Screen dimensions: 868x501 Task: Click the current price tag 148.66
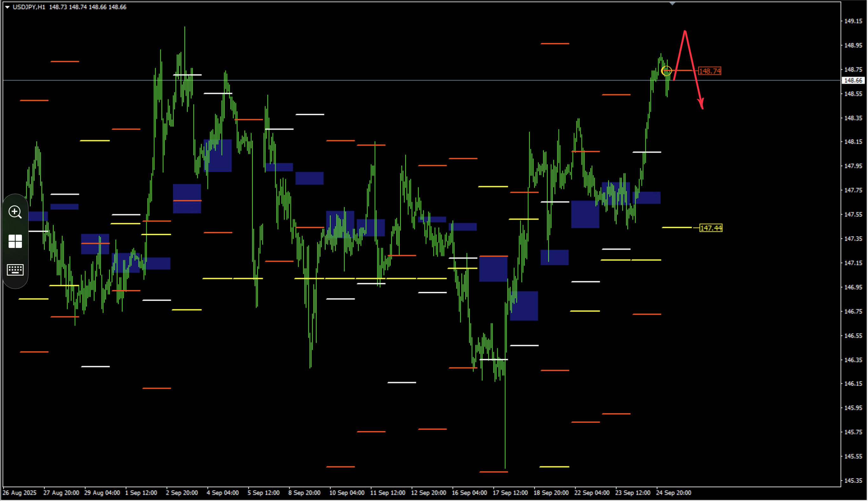(853, 81)
